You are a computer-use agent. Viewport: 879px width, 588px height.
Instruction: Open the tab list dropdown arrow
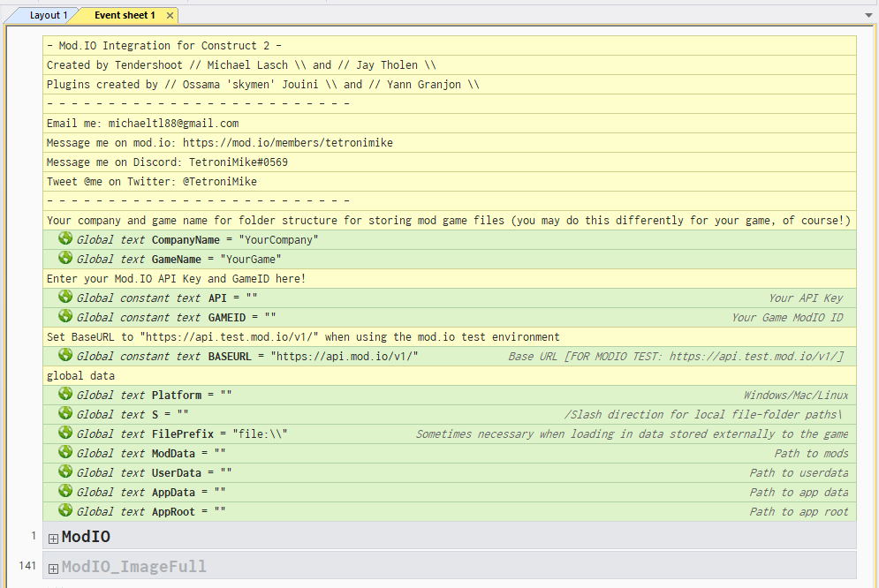click(868, 16)
